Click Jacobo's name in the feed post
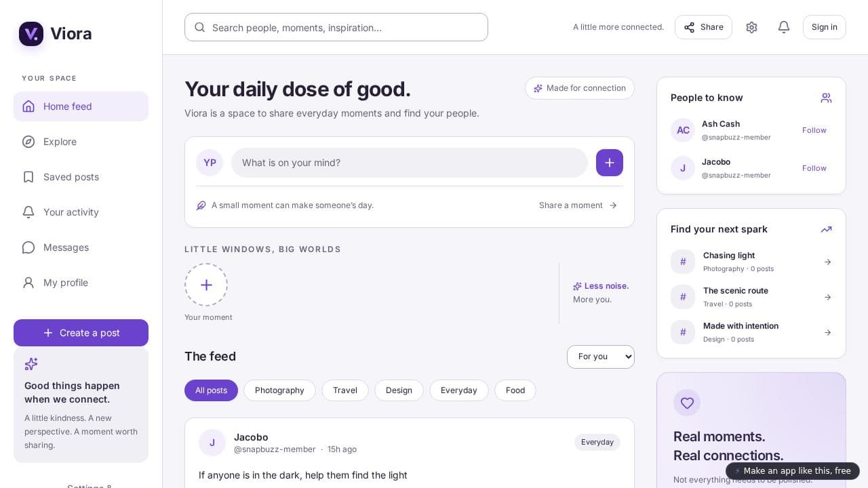 point(251,437)
